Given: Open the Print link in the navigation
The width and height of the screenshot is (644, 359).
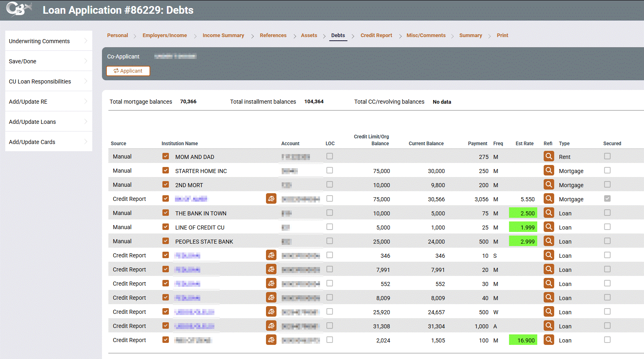Looking at the screenshot, I should pyautogui.click(x=502, y=35).
